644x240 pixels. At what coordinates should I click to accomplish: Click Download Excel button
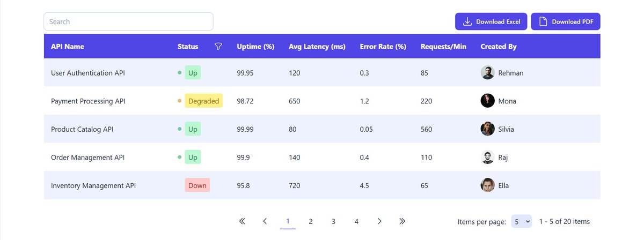click(x=491, y=21)
